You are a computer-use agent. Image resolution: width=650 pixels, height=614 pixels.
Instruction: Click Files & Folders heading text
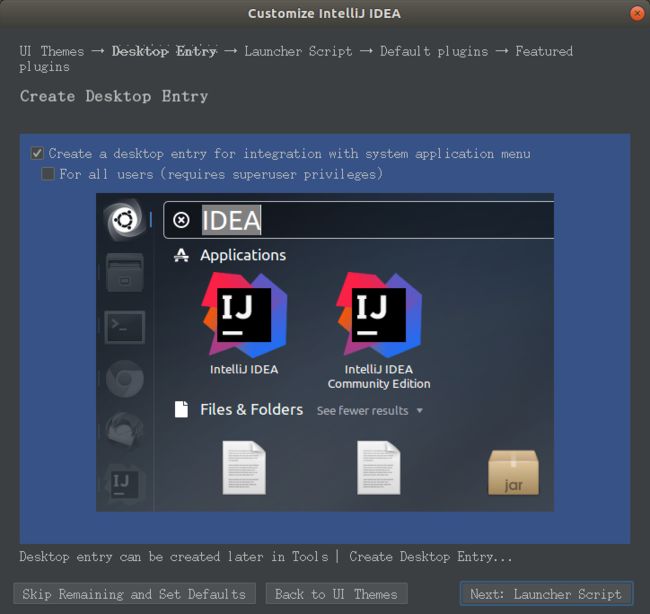pyautogui.click(x=252, y=410)
